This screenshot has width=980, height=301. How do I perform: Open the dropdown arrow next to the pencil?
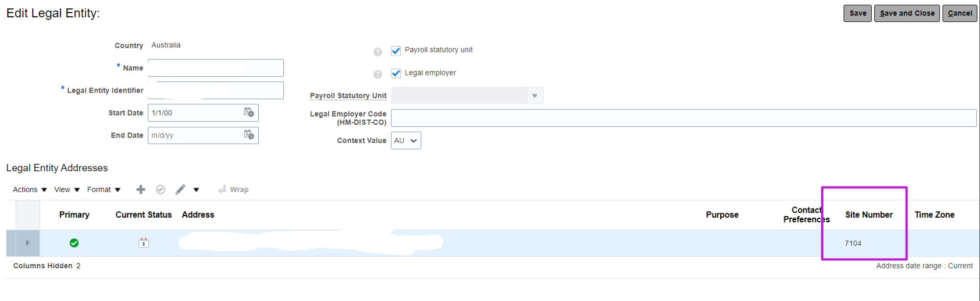pyautogui.click(x=196, y=189)
